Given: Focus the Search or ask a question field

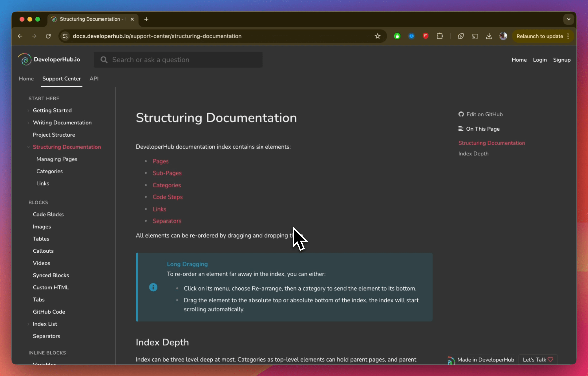Looking at the screenshot, I should pos(178,60).
